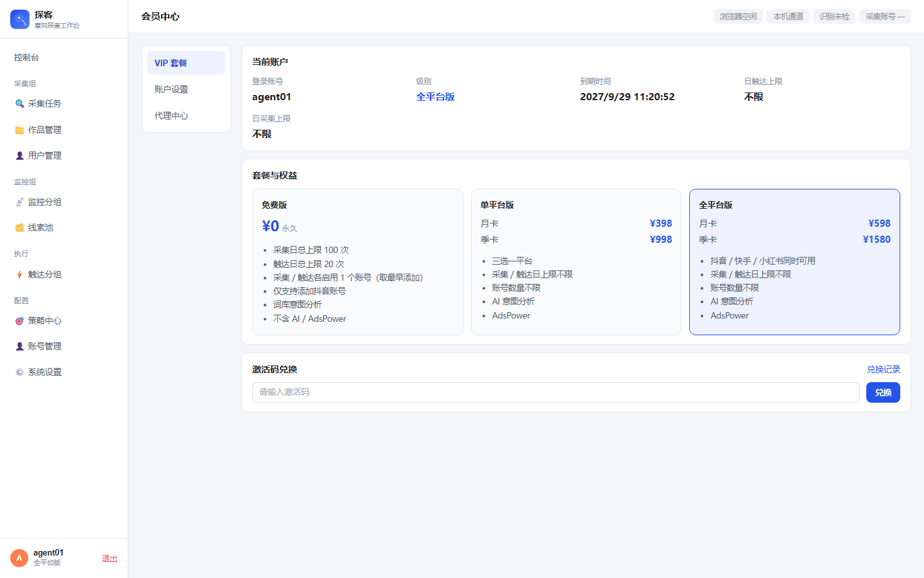Click the person icon beside 账号管理
The height and width of the screenshot is (578, 924).
click(x=19, y=346)
